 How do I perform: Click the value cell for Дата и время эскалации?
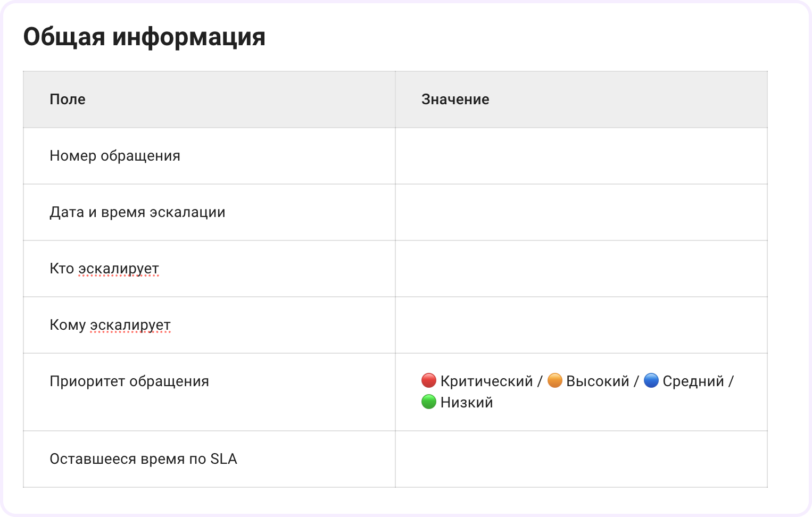pos(581,212)
